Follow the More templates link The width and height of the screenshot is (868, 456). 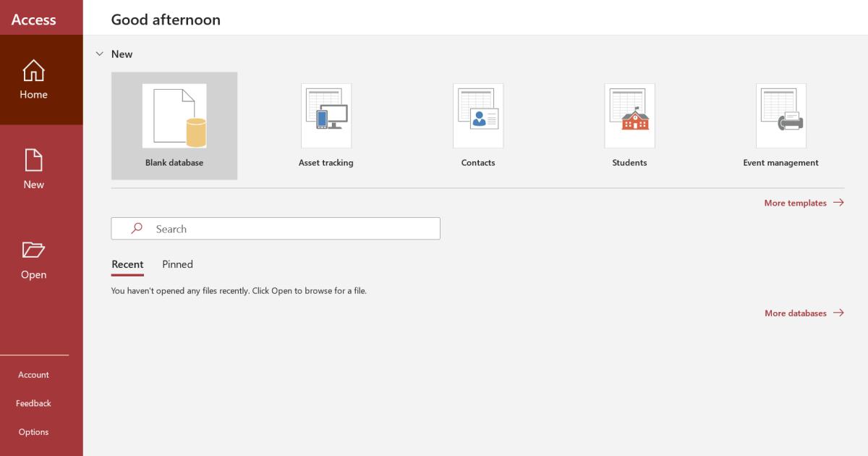[x=794, y=203]
